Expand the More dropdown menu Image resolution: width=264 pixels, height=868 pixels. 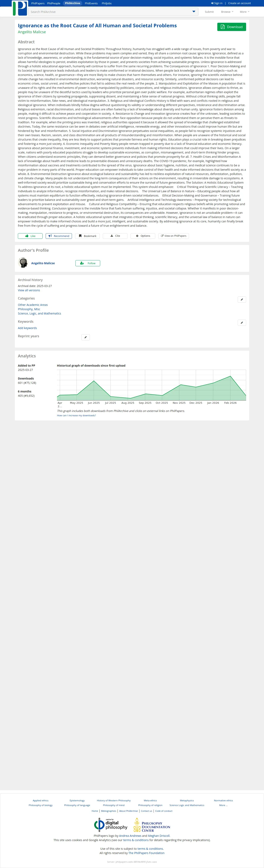(x=244, y=12)
